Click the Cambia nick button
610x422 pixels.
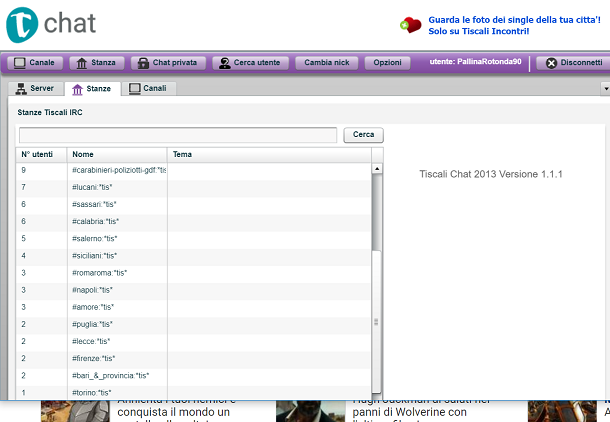click(326, 63)
